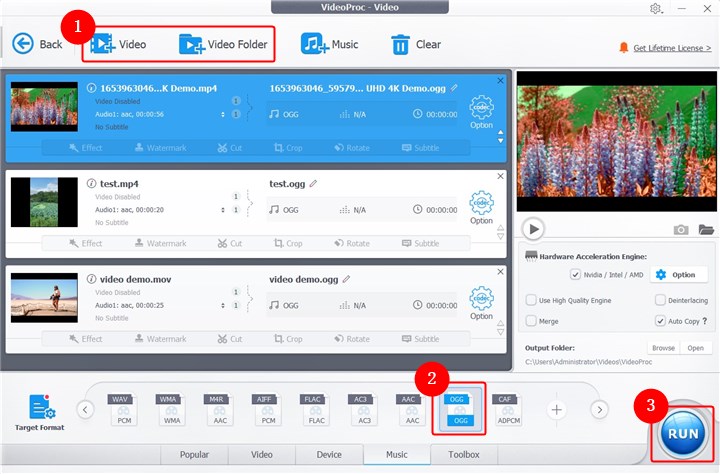Open Target Format settings
The height and width of the screenshot is (474, 720).
click(40, 412)
